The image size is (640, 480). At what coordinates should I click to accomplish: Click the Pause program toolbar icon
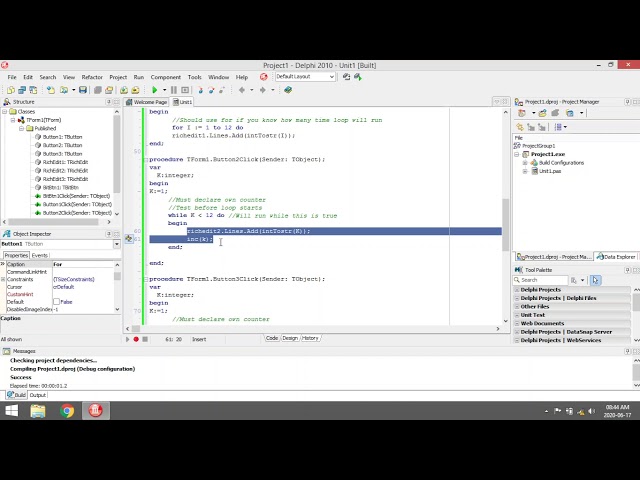[x=174, y=90]
